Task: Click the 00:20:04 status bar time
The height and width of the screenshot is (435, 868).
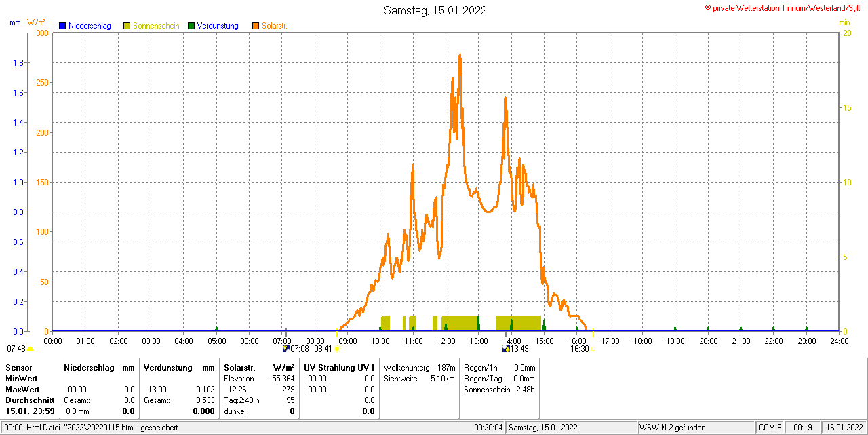Action: tap(488, 428)
